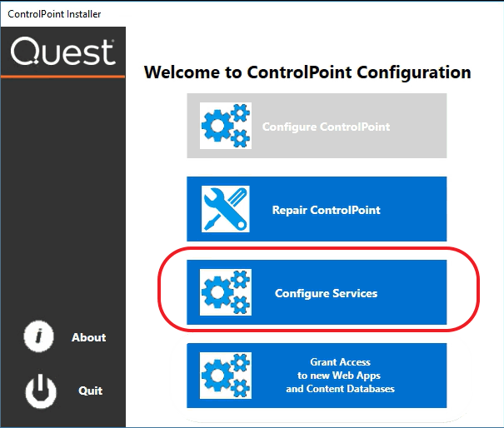The image size is (504, 428).
Task: Click the Quest logo in the sidebar
Action: pyautogui.click(x=62, y=52)
